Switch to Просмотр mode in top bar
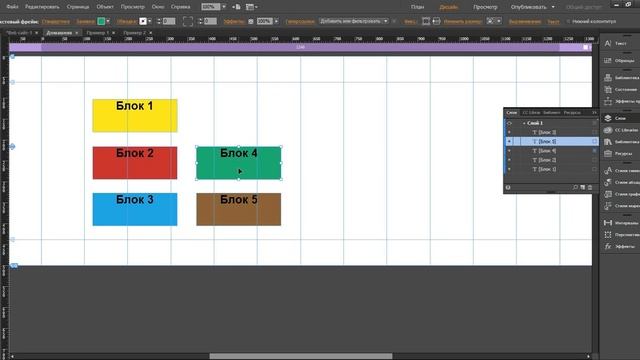The width and height of the screenshot is (640, 360). tap(485, 7)
